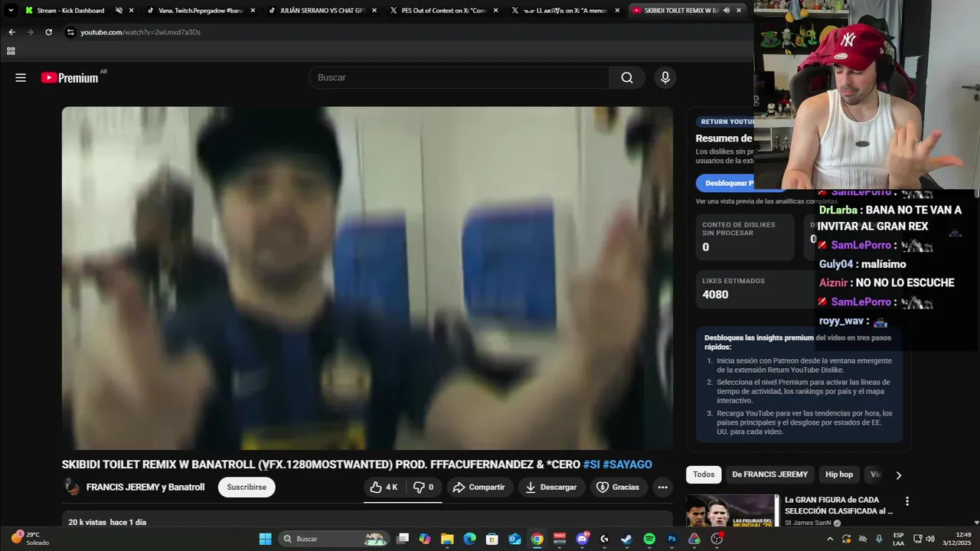Open Spotify from taskbar
The height and width of the screenshot is (551, 980).
point(649,539)
